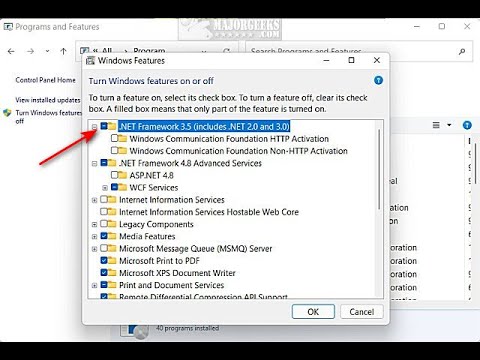The height and width of the screenshot is (360, 480).
Task: Click the Programs and Features title icon
Action: (x=8, y=27)
